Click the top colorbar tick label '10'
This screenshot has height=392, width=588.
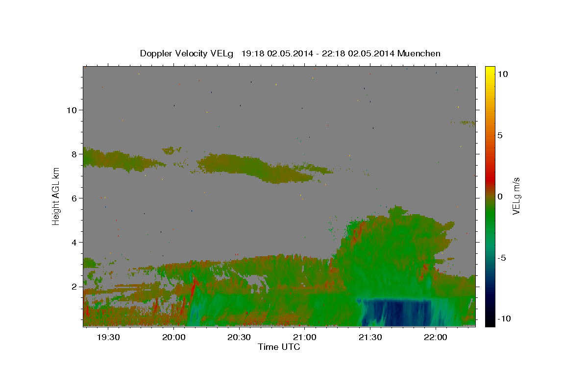502,74
